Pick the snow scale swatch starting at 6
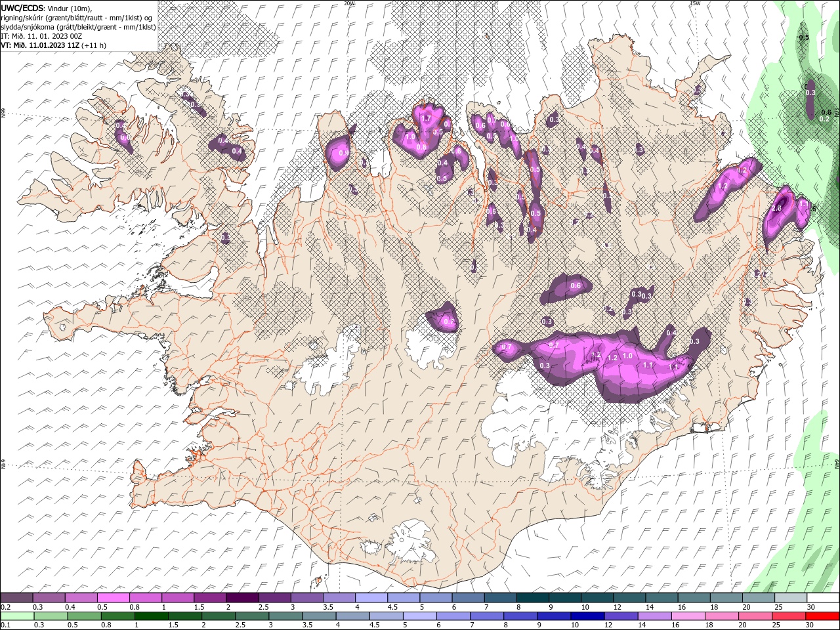Image resolution: width=840 pixels, height=630 pixels. coord(469,598)
